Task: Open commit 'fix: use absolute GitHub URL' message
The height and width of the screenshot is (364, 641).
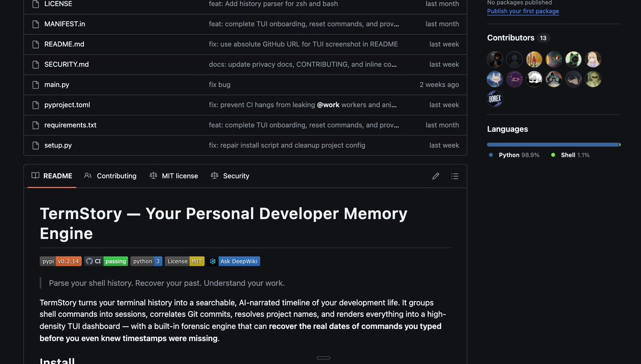Action: click(x=303, y=44)
